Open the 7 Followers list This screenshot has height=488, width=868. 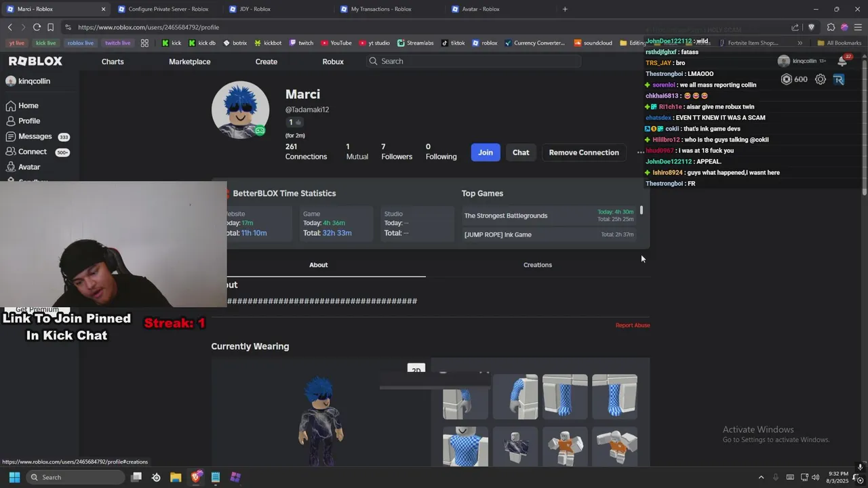point(397,152)
